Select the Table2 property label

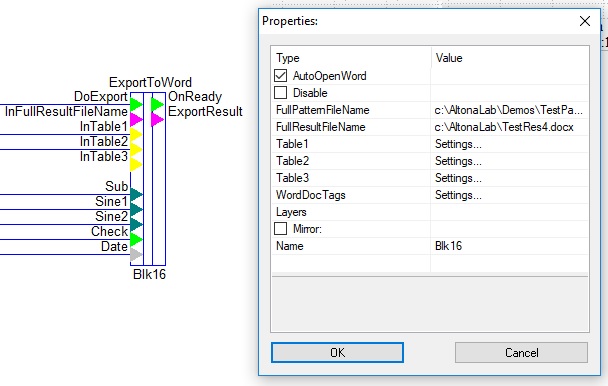(292, 161)
